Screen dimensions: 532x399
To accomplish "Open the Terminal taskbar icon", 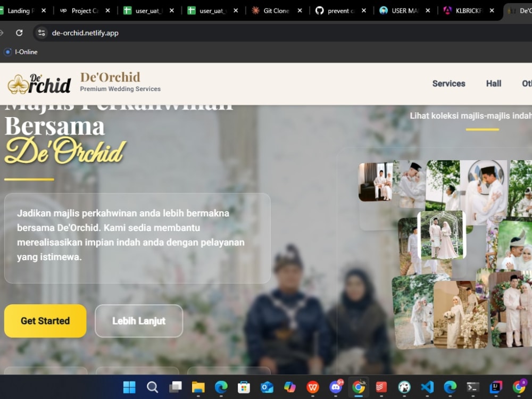I will click(x=472, y=387).
